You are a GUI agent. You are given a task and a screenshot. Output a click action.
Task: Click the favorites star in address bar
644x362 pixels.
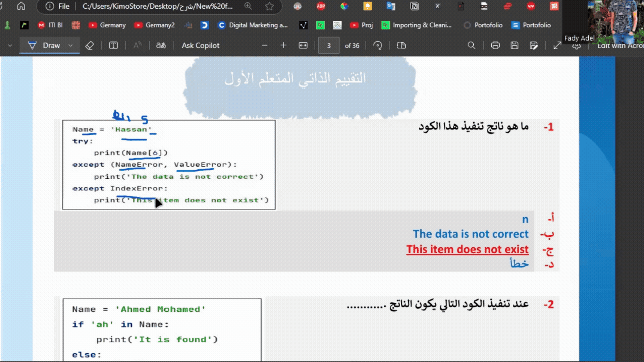click(269, 6)
